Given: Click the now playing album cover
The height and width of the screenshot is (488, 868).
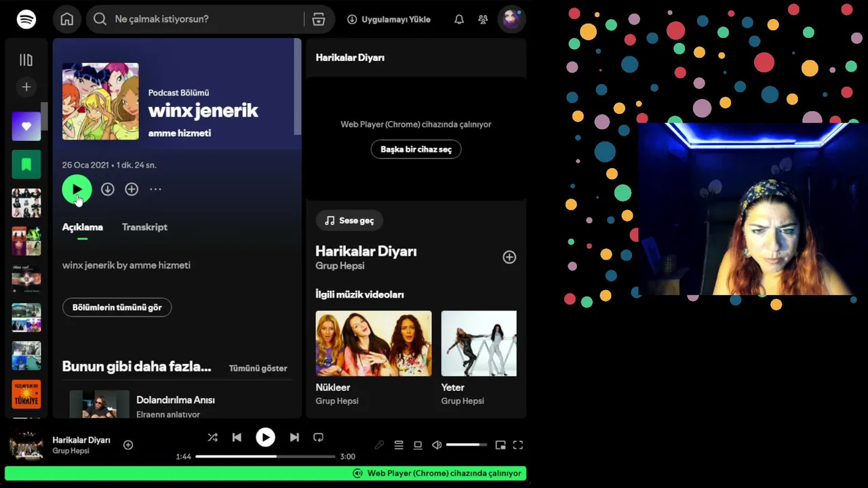Looking at the screenshot, I should point(26,445).
